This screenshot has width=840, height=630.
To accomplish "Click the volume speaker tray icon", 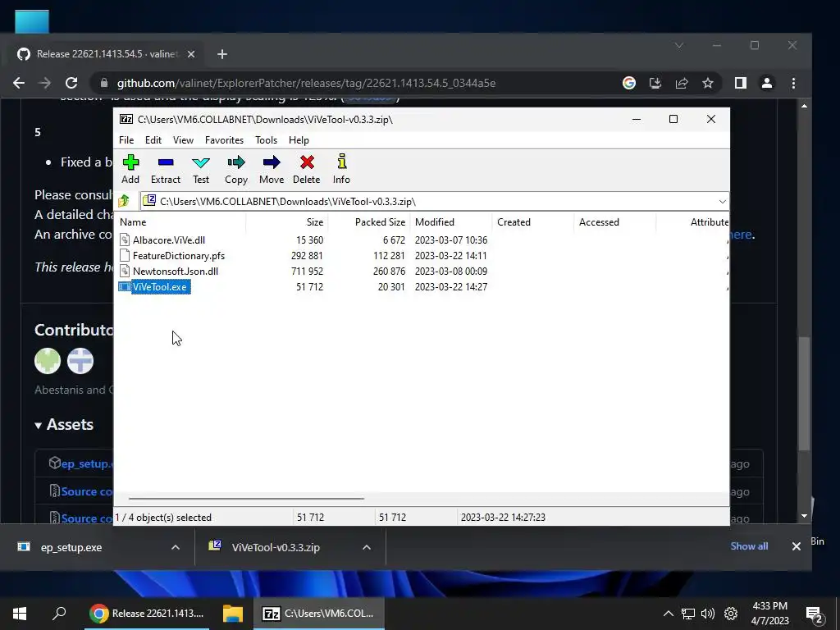I will tap(708, 614).
